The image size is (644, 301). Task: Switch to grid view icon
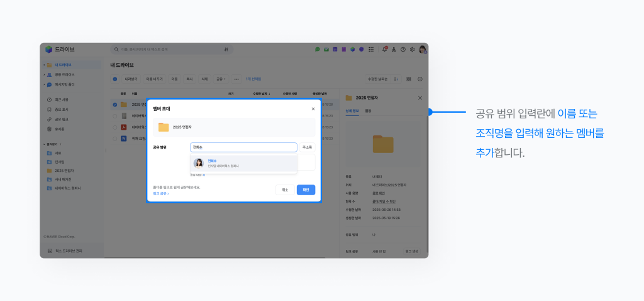pos(409,79)
